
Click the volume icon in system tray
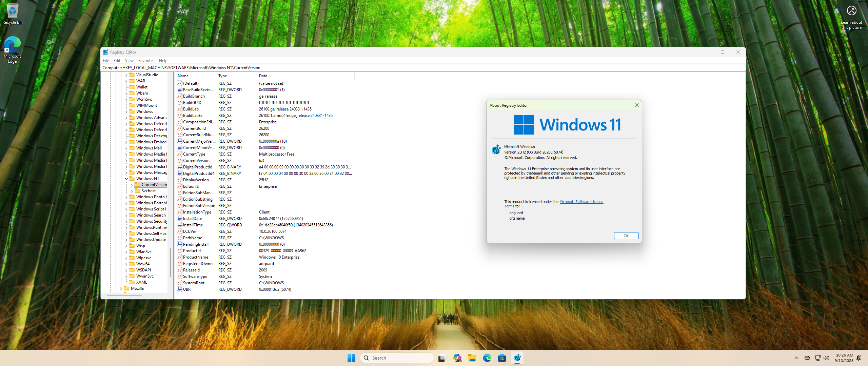coord(826,358)
